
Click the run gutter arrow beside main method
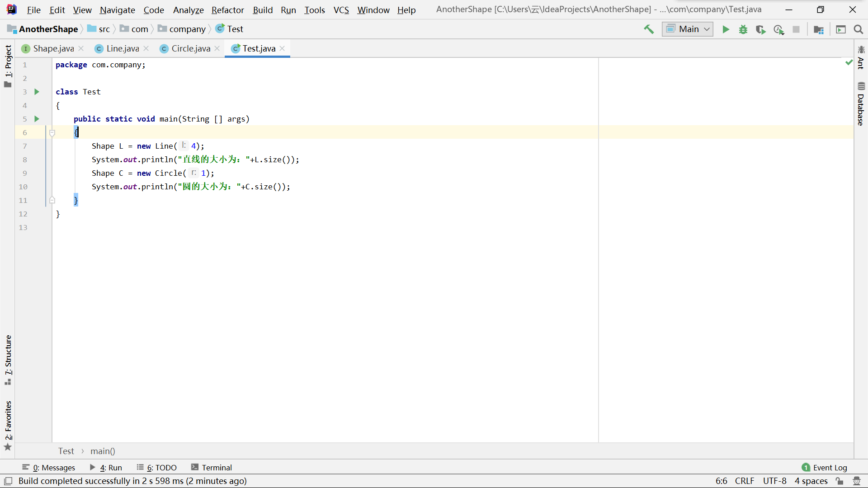point(37,119)
